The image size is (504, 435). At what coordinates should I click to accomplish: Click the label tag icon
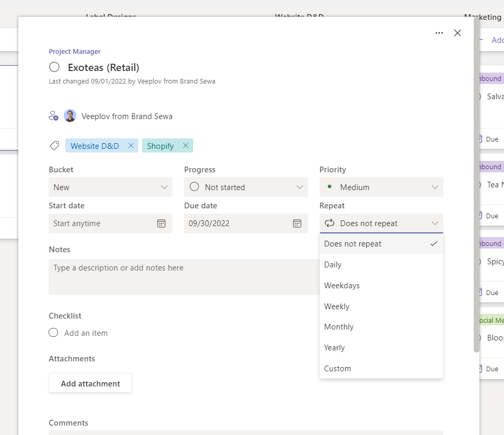pos(54,146)
